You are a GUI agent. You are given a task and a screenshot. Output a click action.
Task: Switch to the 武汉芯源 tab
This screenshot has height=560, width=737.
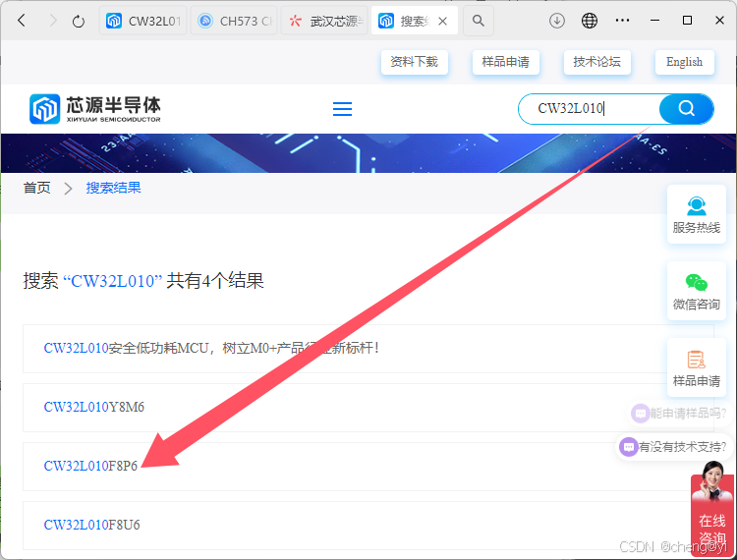click(x=324, y=21)
